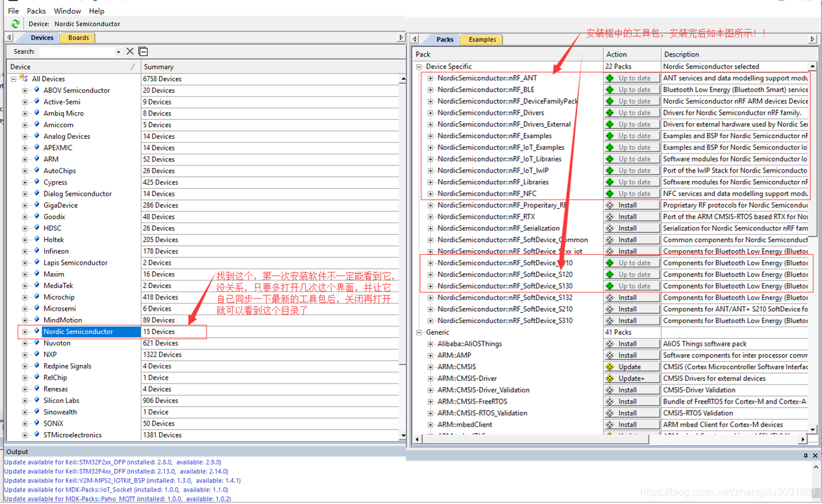Click the Keil::STM32F2xx_DFP update message
The image size is (822, 504).
[112, 462]
